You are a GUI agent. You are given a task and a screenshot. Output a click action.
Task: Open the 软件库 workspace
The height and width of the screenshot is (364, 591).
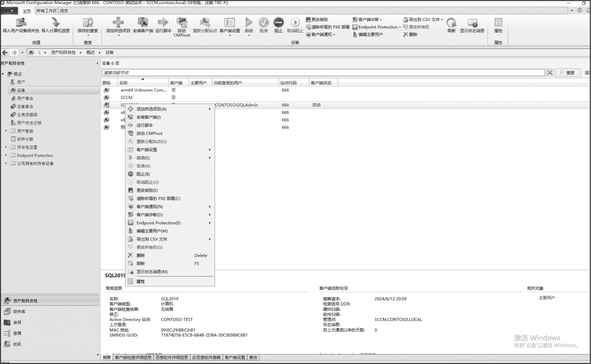50,311
